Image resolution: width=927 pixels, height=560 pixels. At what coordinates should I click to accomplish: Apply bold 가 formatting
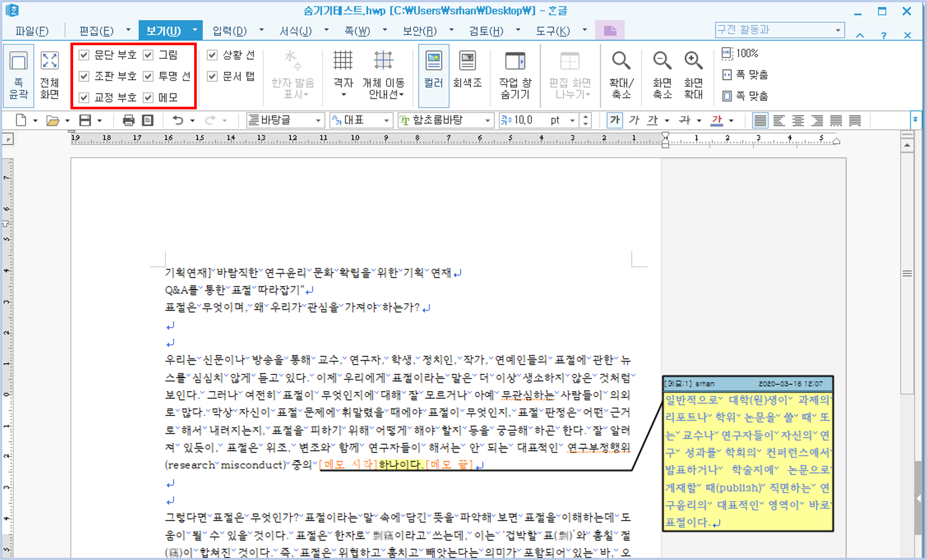pyautogui.click(x=614, y=120)
